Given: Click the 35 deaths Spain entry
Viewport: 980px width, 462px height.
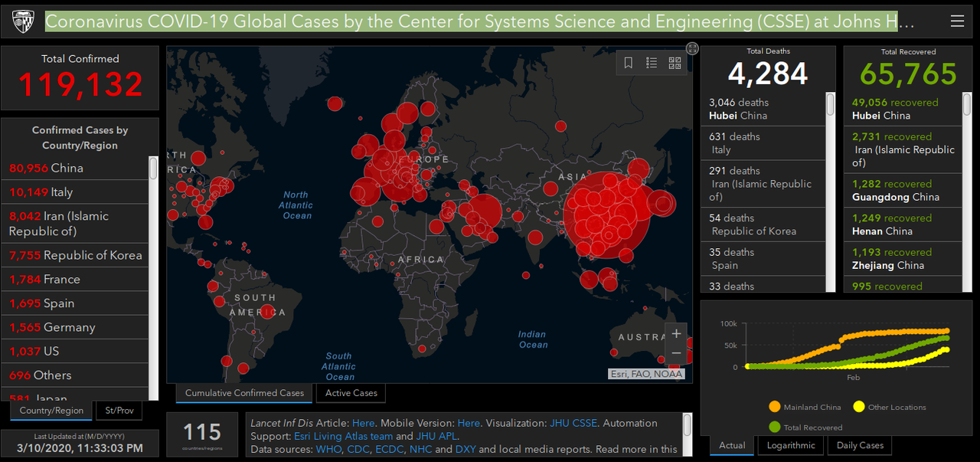Looking at the screenshot, I should [763, 258].
